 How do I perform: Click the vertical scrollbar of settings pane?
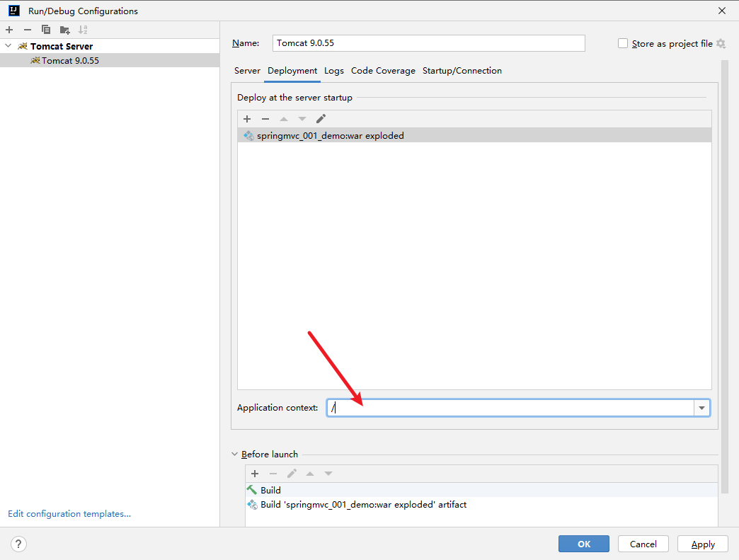tap(725, 276)
